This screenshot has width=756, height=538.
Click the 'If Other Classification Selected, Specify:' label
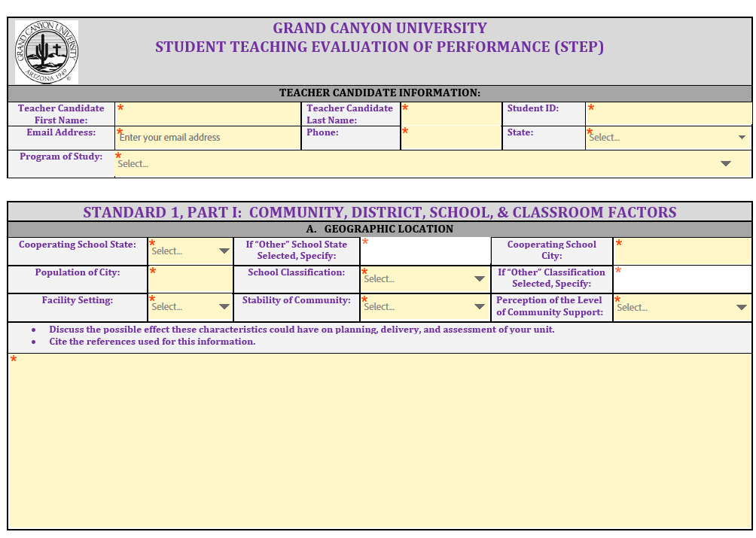pyautogui.click(x=552, y=278)
